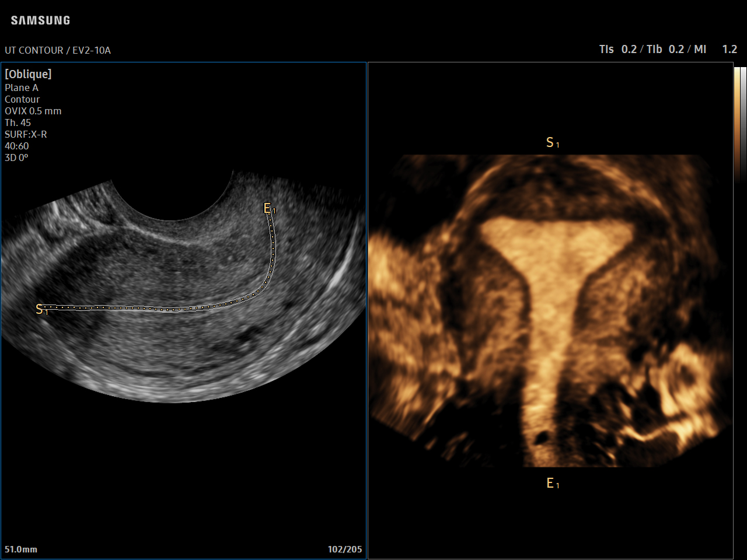Select the 'Plane A' text
The width and height of the screenshot is (747, 560).
[x=22, y=87]
